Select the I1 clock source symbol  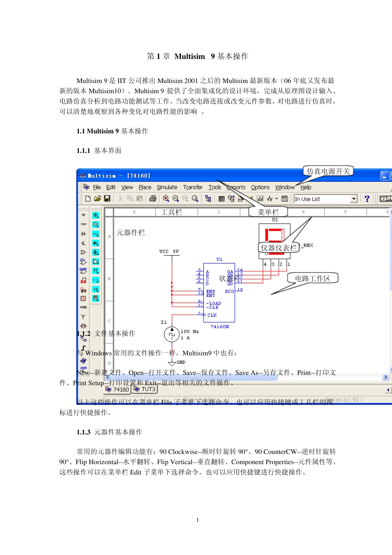point(172,334)
